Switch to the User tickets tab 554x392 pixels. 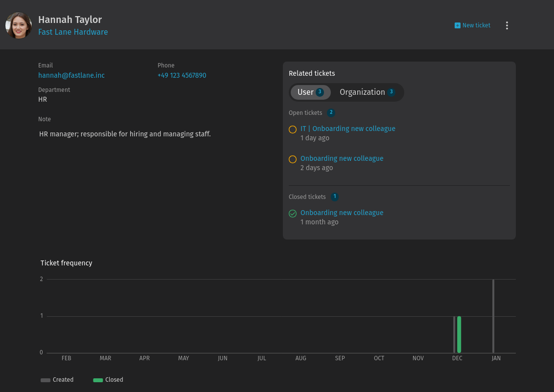point(310,92)
